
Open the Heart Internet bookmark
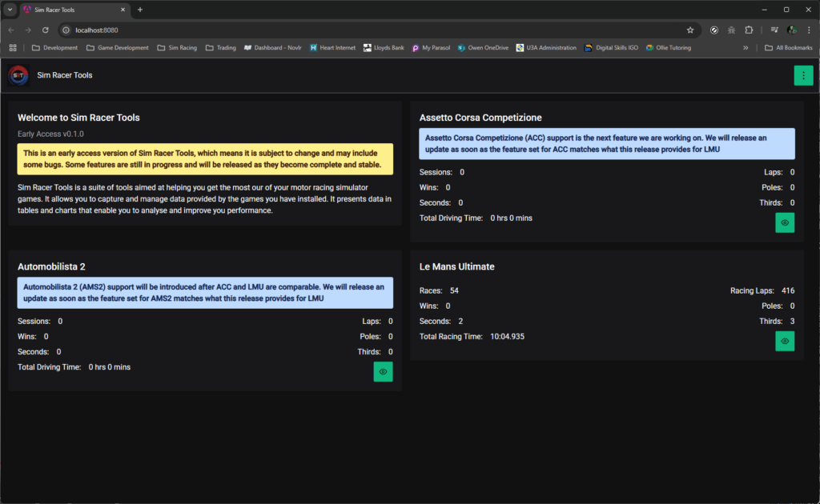pyautogui.click(x=332, y=47)
